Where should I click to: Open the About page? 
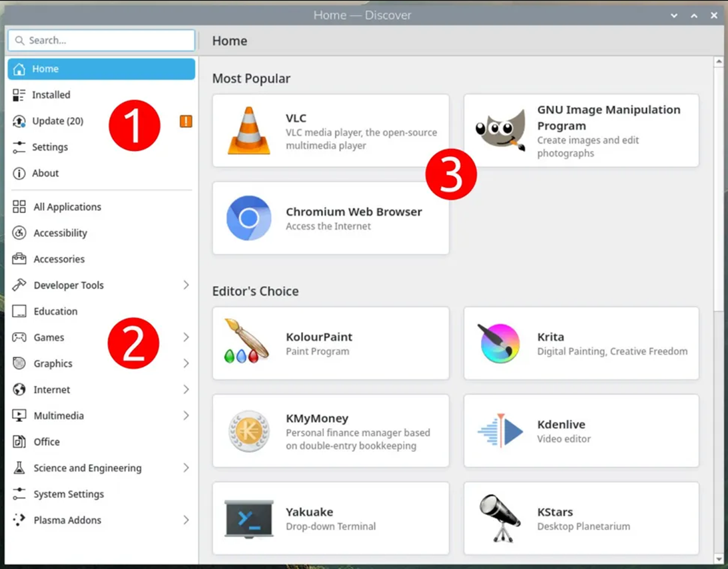tap(45, 173)
